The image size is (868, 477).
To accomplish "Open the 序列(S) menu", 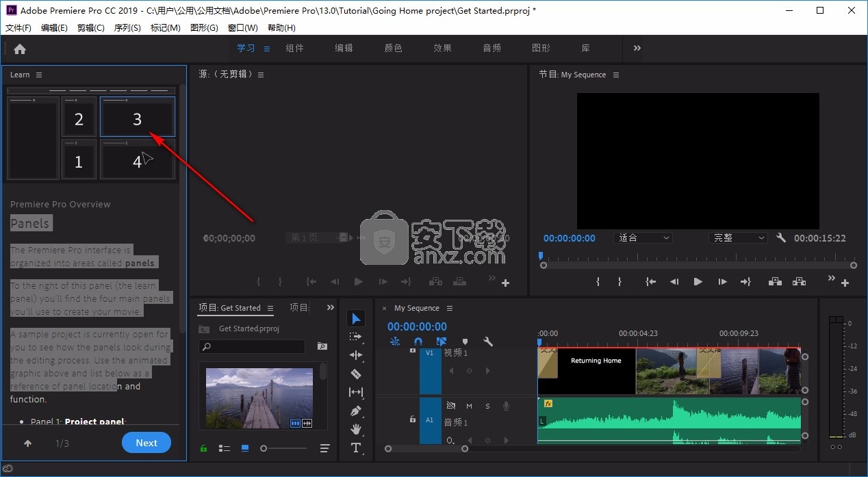I will [x=127, y=28].
